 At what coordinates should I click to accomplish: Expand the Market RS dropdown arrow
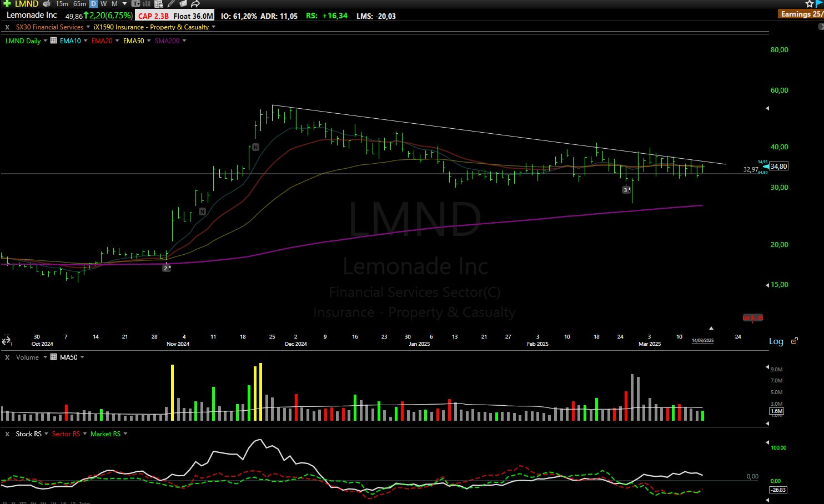(125, 434)
